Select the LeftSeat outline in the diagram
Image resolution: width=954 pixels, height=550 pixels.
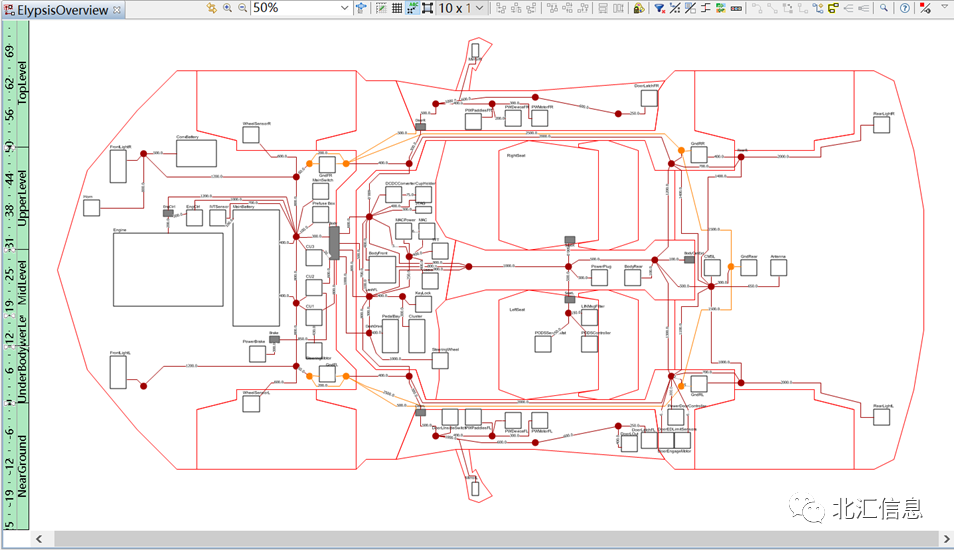[x=548, y=346]
